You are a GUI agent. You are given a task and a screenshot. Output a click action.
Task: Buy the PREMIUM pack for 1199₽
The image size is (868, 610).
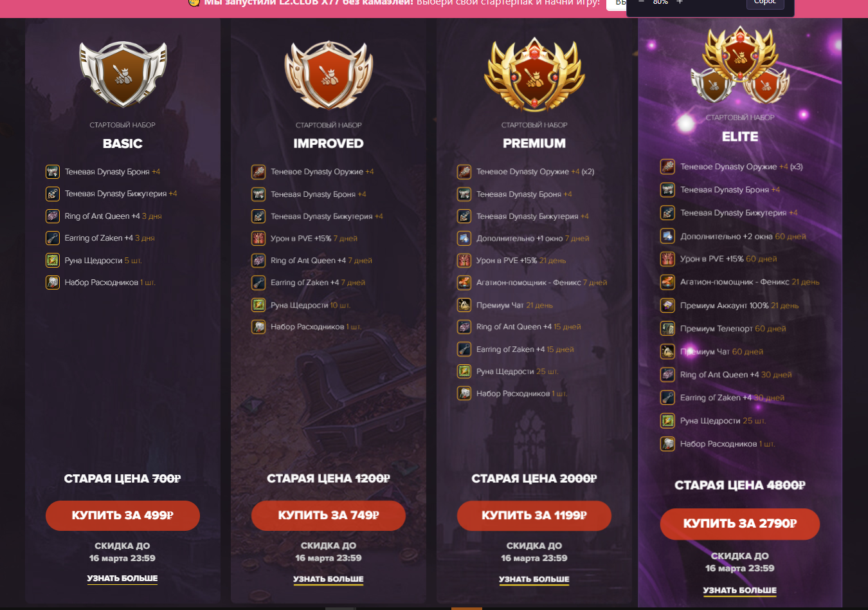pyautogui.click(x=534, y=515)
